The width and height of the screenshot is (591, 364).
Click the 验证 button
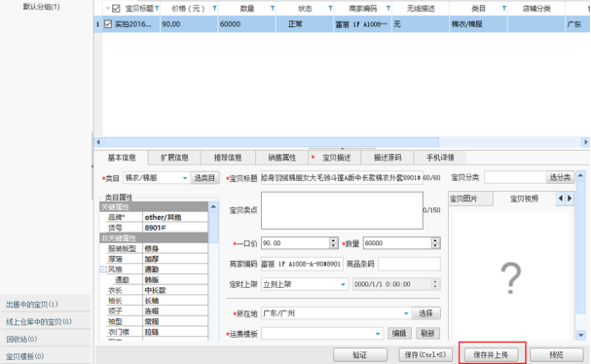[x=360, y=354]
